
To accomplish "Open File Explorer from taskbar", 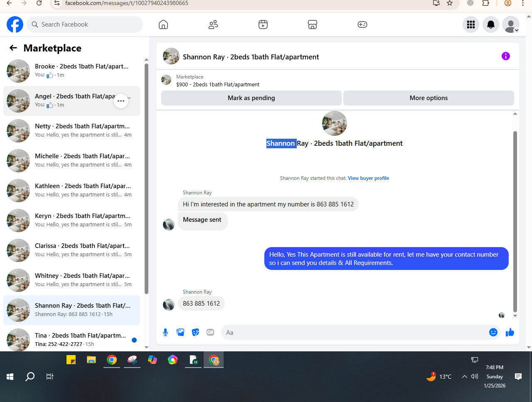I will 91,360.
